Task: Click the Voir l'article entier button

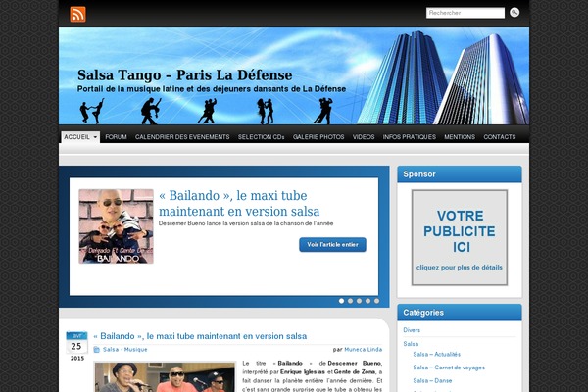Action: click(x=332, y=245)
